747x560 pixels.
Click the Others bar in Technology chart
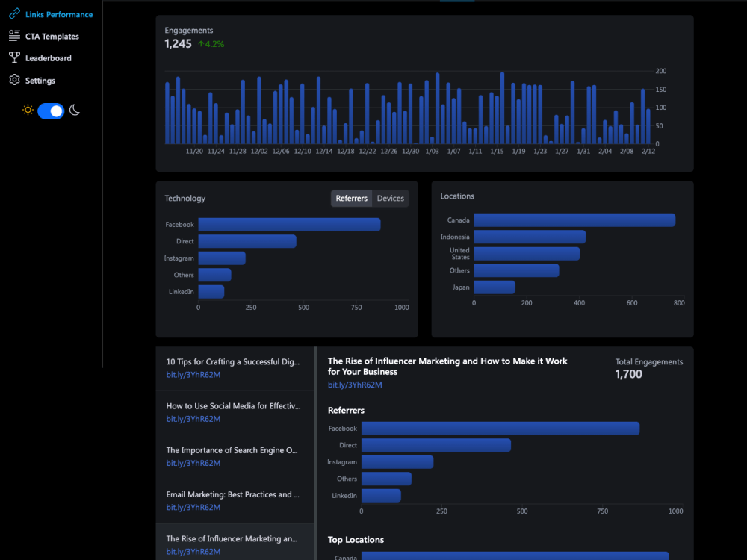pyautogui.click(x=215, y=275)
